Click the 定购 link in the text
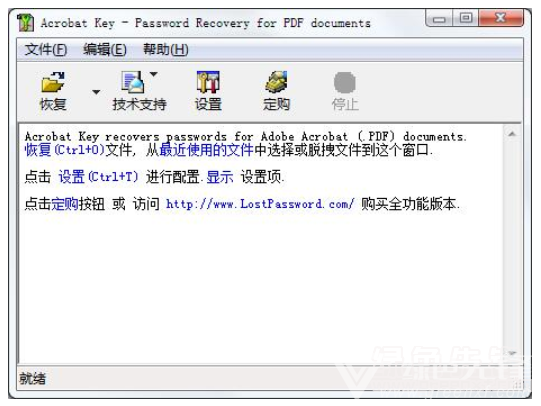The width and height of the screenshot is (541, 406). [x=65, y=204]
